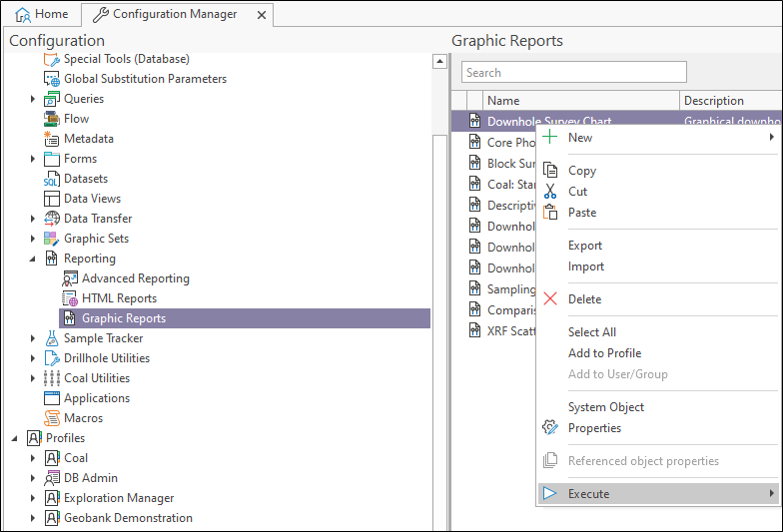This screenshot has height=532, width=783.
Task: Click the Macros icon
Action: (52, 418)
